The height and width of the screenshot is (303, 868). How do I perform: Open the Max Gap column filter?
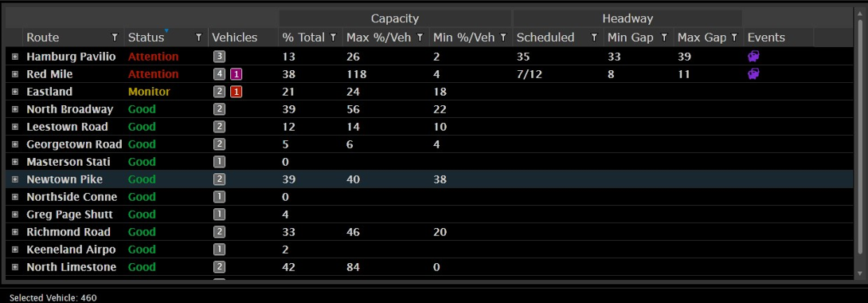pyautogui.click(x=734, y=37)
